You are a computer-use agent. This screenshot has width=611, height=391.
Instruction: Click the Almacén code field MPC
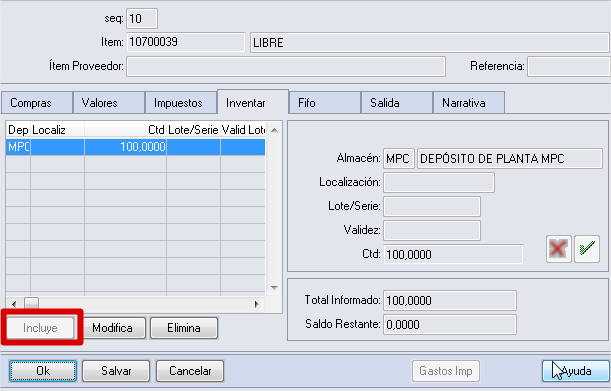click(399, 159)
